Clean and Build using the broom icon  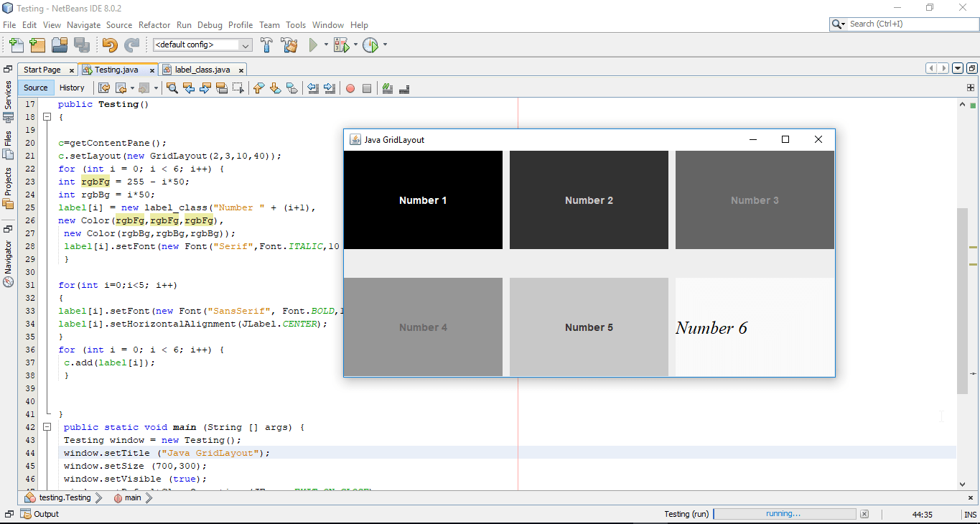[x=289, y=45]
